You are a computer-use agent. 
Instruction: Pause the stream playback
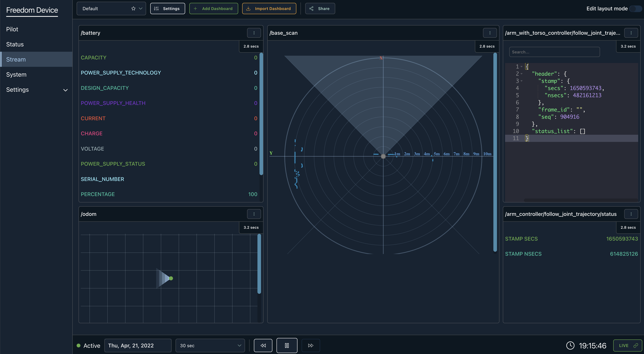pyautogui.click(x=287, y=346)
